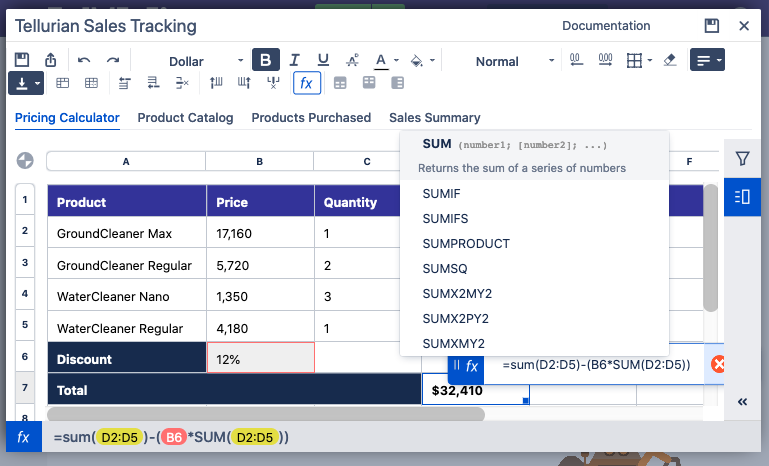Click the blue side panel icon
Image resolution: width=769 pixels, height=466 pixels.
tap(743, 197)
